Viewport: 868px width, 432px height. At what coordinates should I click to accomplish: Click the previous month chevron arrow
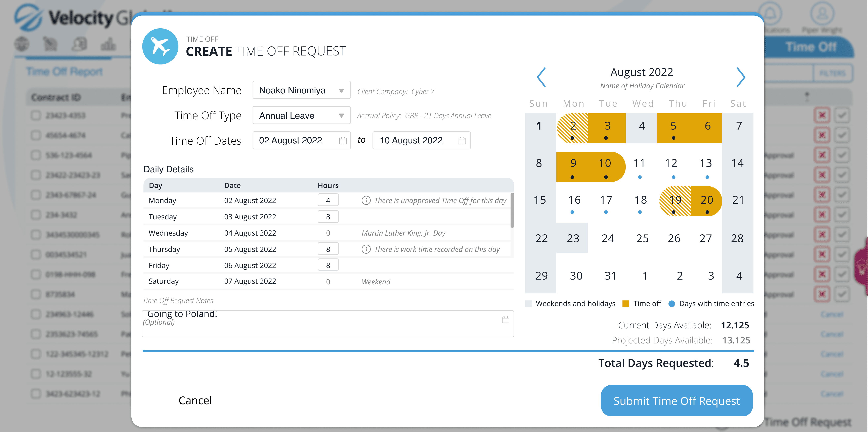click(541, 77)
